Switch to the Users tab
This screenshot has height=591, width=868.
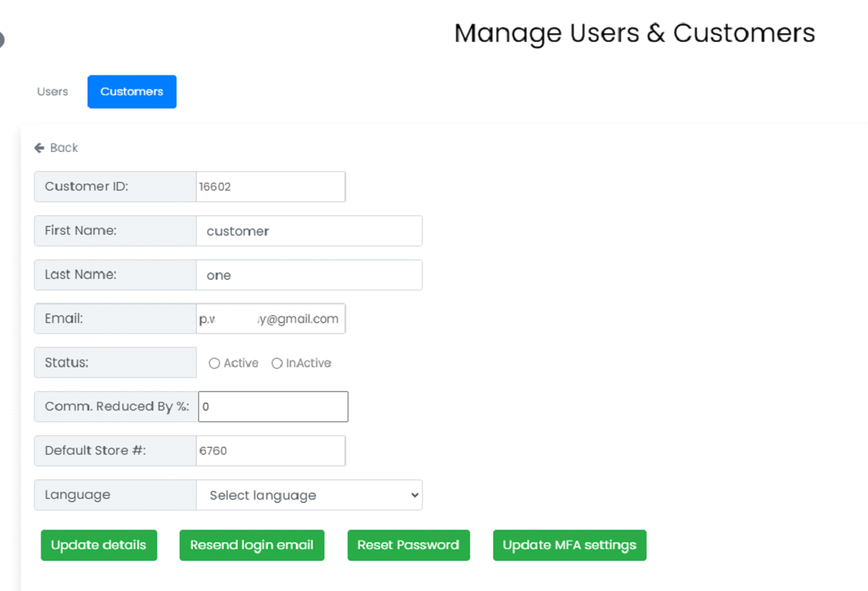53,91
